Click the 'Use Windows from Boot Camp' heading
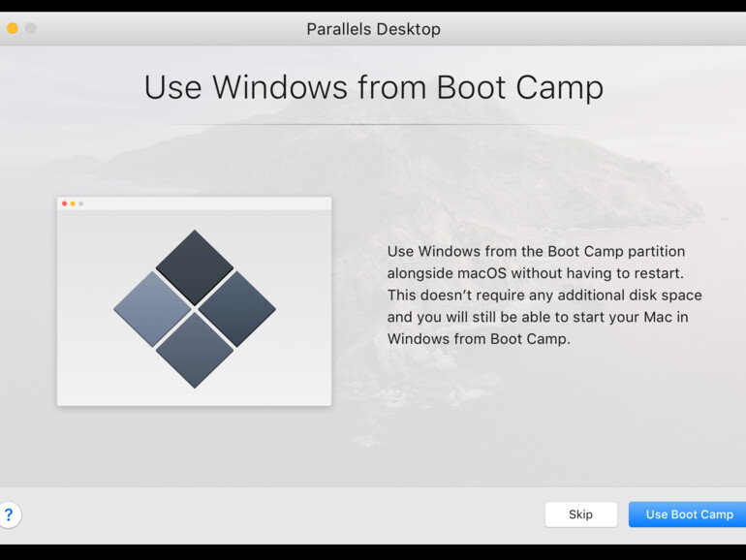Image resolution: width=746 pixels, height=560 pixels. click(374, 87)
